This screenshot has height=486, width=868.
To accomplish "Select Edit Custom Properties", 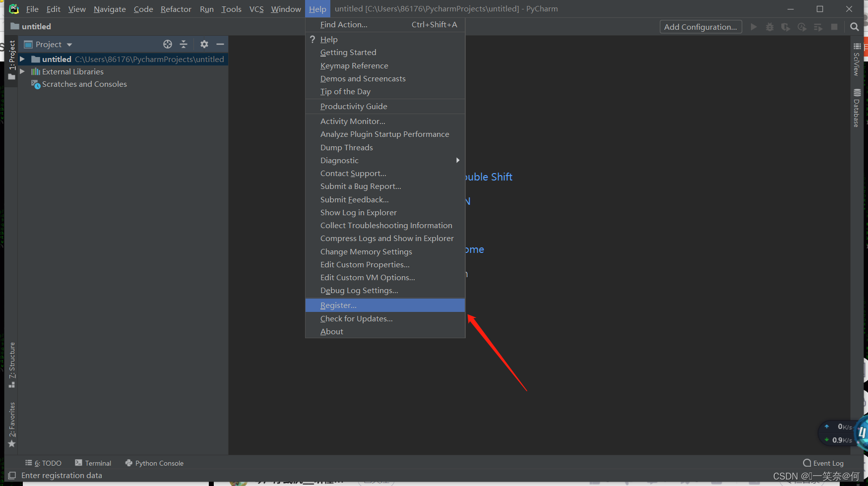I will (385, 264).
